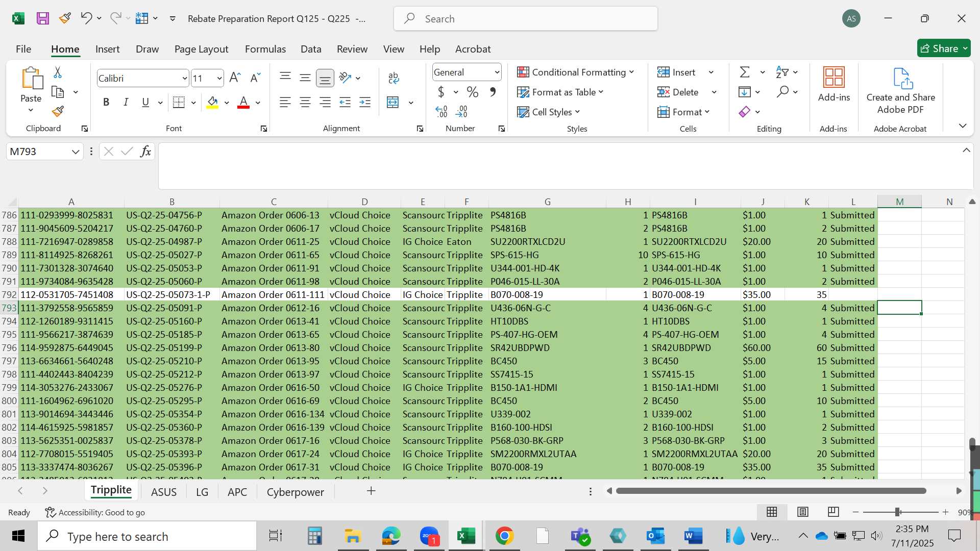Open Find & Select magnifier icon

[x=782, y=92]
